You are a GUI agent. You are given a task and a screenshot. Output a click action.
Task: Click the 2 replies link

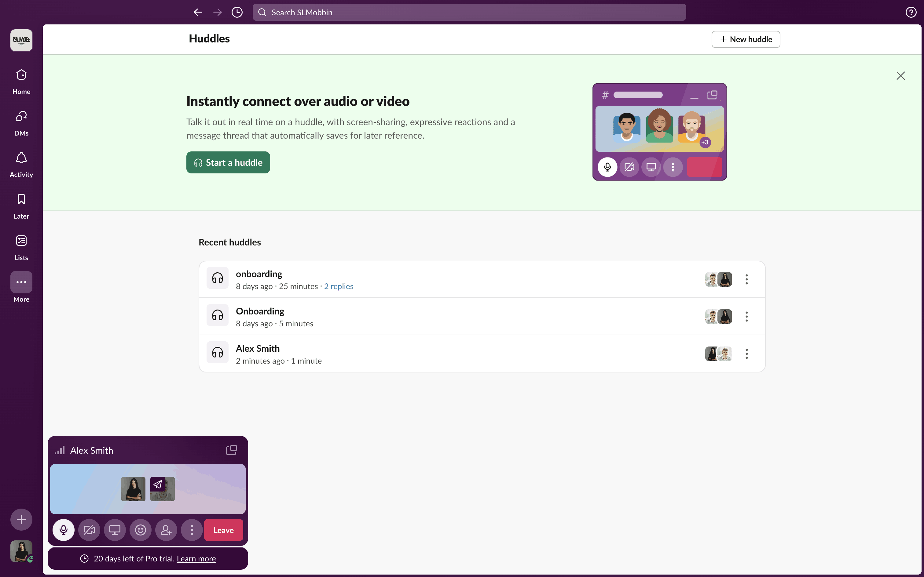coord(339,286)
